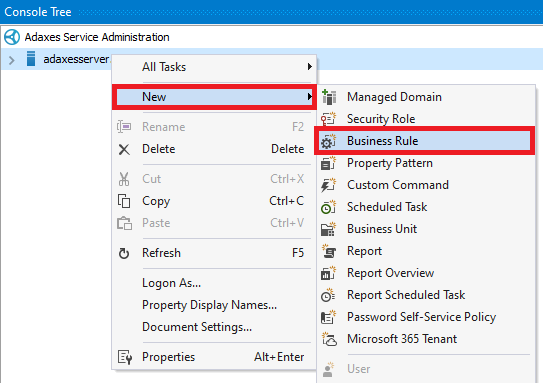Click the Custom Command lightning icon

328,185
